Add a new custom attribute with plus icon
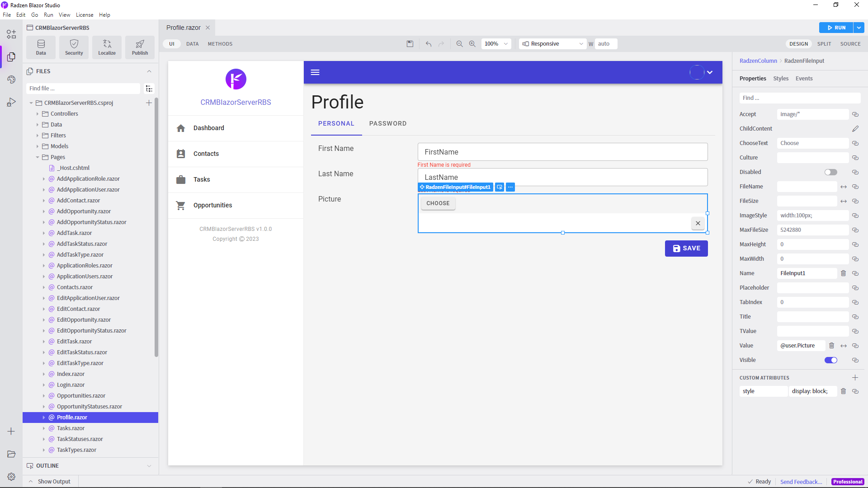The image size is (868, 488). pos(855,378)
